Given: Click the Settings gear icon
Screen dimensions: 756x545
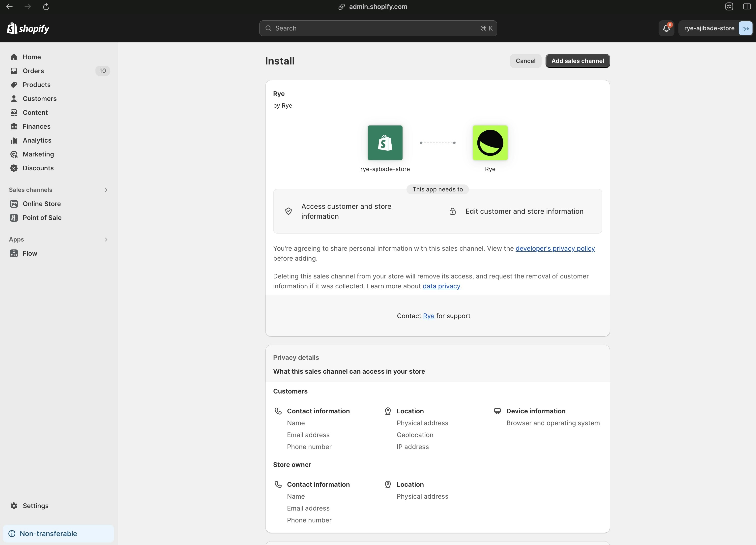Looking at the screenshot, I should point(14,506).
